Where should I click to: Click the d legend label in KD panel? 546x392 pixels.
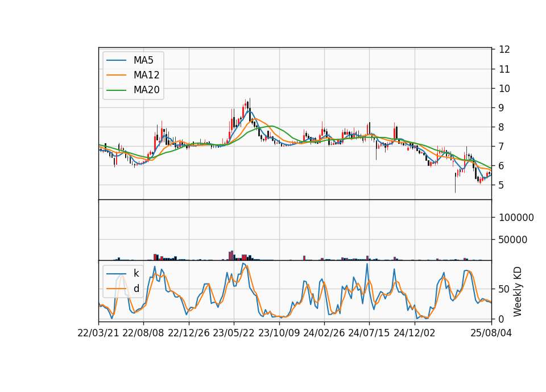click(x=136, y=289)
